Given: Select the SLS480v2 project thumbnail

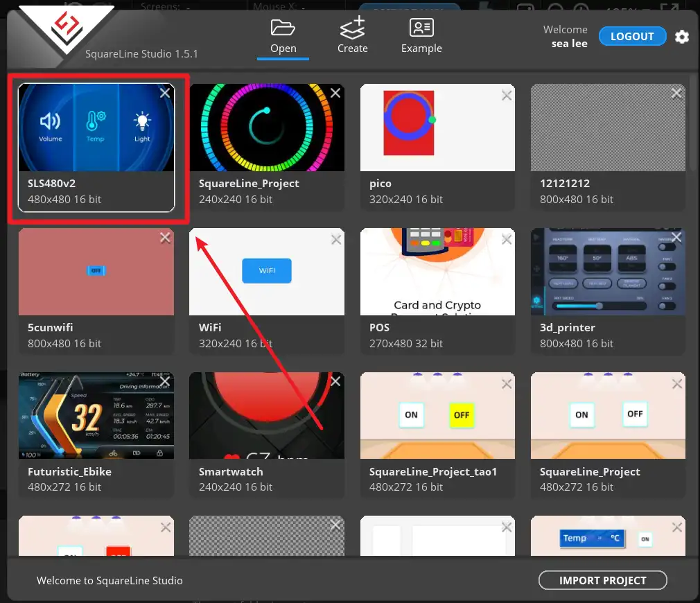Looking at the screenshot, I should (96, 128).
